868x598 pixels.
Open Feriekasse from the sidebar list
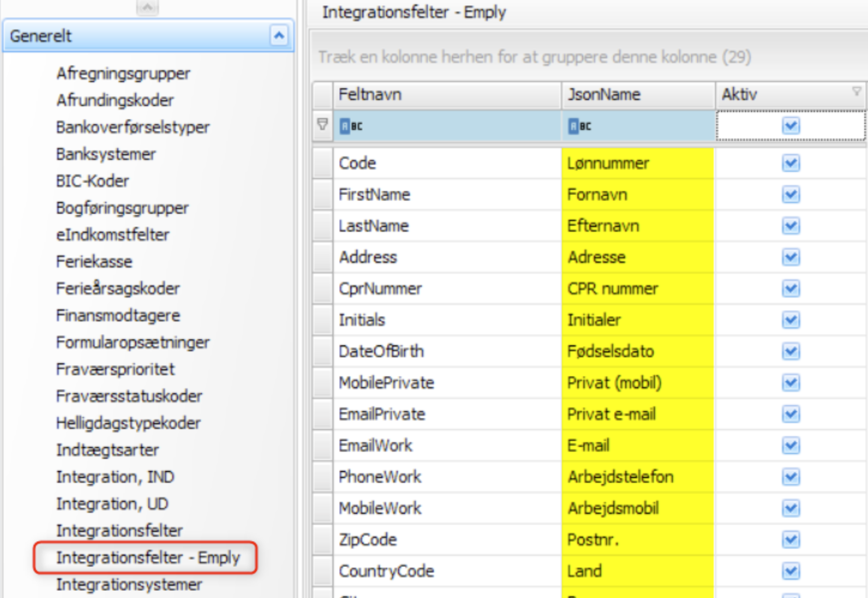(x=94, y=262)
